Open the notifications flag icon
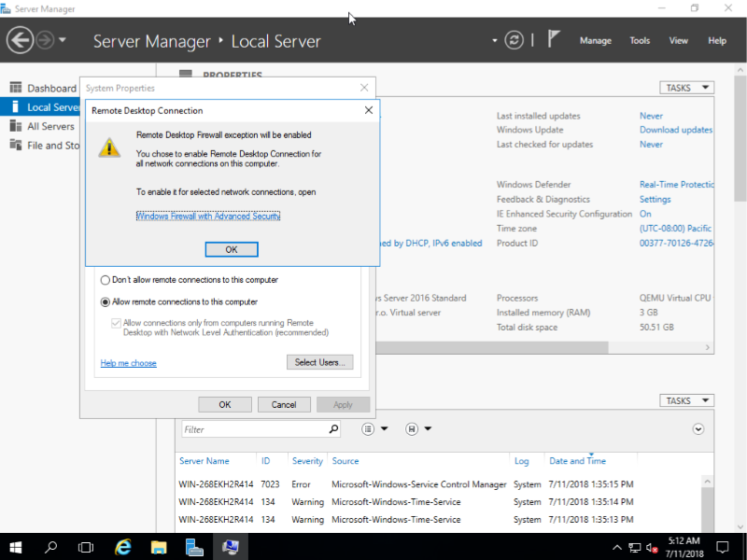 coord(553,39)
